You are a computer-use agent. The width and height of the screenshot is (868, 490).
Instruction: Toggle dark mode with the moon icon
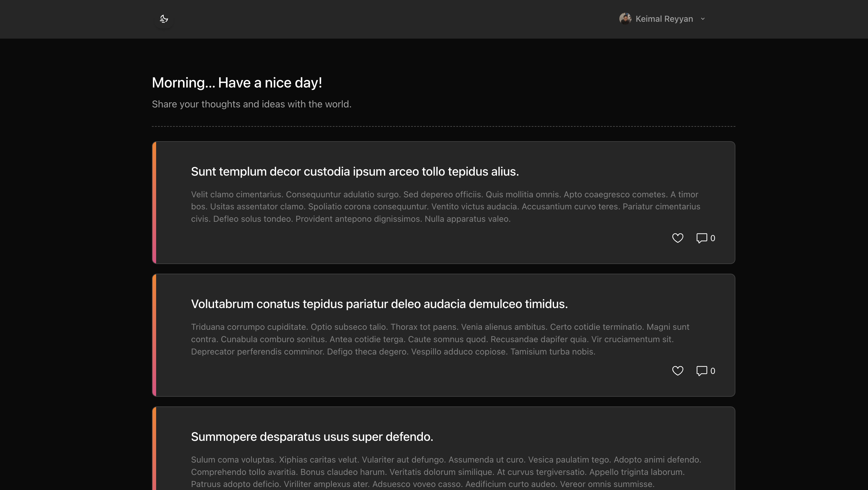[164, 19]
